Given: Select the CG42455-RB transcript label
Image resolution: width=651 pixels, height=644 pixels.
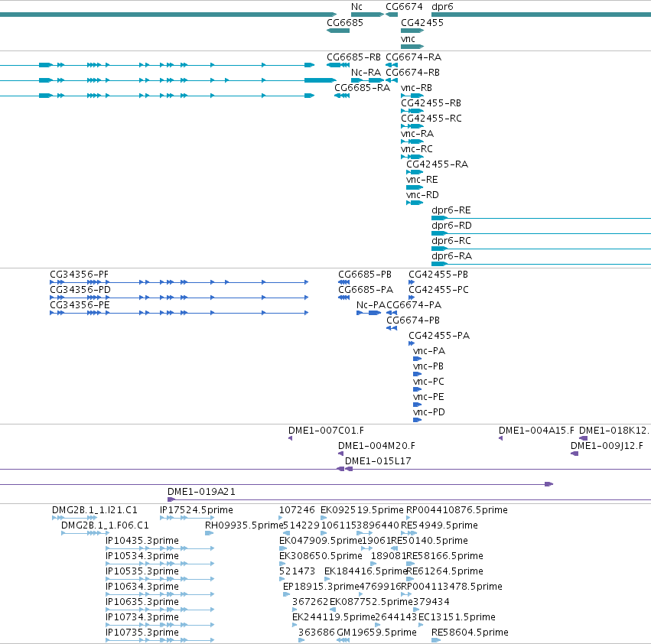Looking at the screenshot, I should pos(431,103).
